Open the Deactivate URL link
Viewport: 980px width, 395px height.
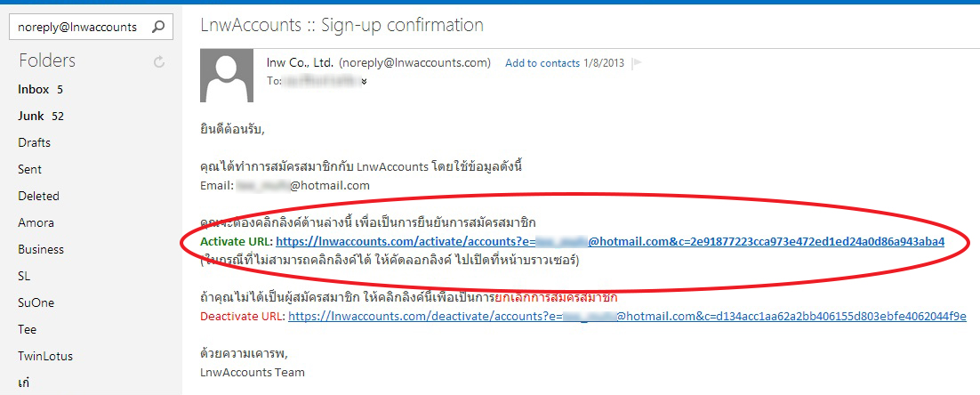[x=628, y=316]
